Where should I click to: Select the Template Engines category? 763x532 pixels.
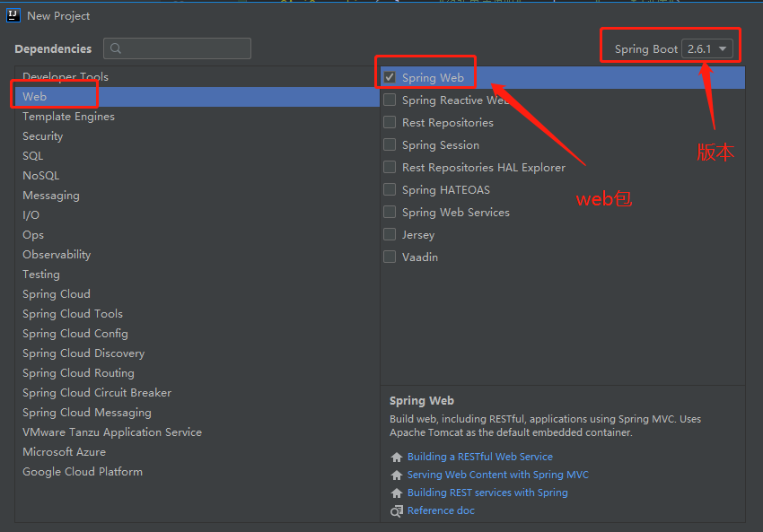(197, 117)
